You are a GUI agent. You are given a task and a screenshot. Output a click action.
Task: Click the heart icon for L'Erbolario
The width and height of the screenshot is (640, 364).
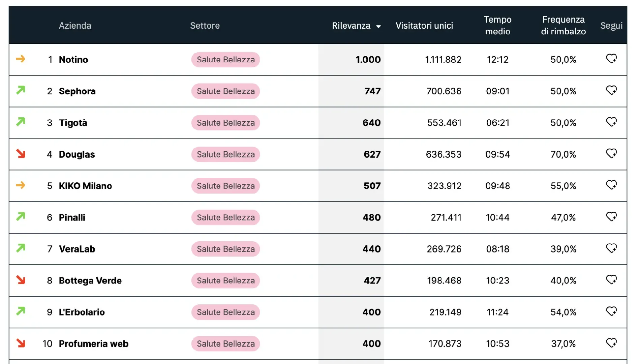point(611,311)
